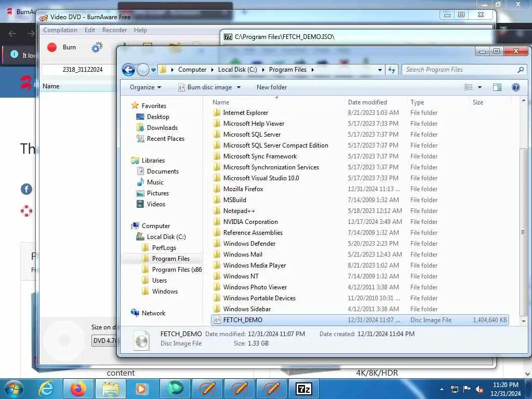Select Libraries in navigation pane
The height and width of the screenshot is (399, 532).
[x=153, y=161]
